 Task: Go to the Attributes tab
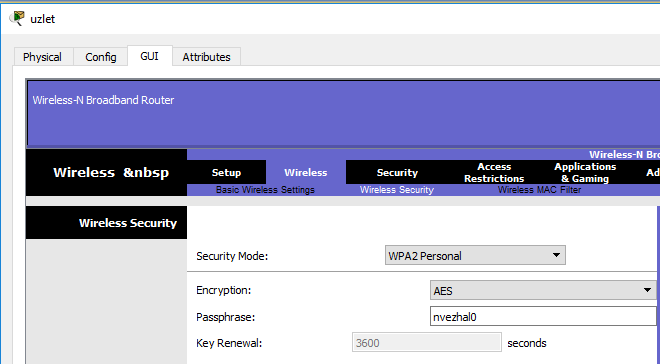[x=206, y=57]
